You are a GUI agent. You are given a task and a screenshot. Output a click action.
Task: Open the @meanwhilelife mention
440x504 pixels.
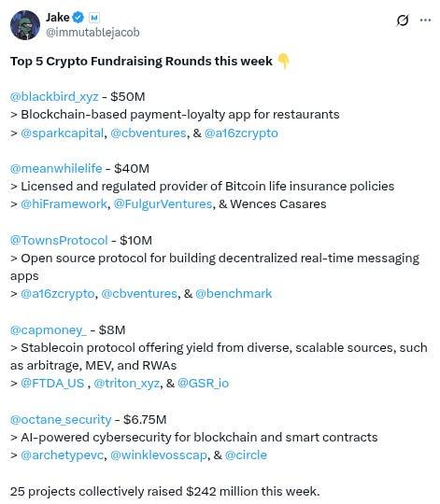click(56, 168)
